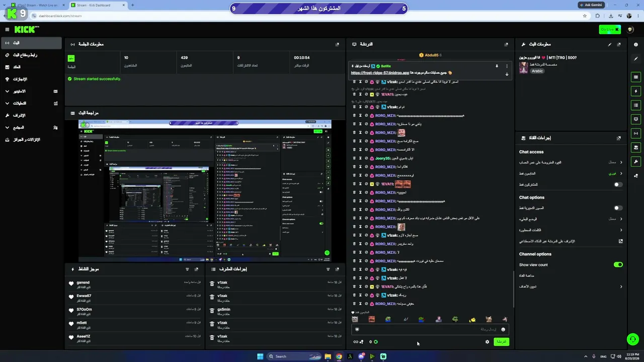Open banned words (الكلمات المحظورة) settings

click(571, 230)
